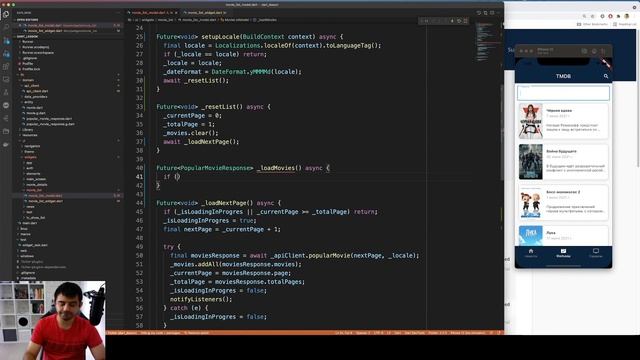The image size is (640, 360).
Task: Click the simulator rotate icon
Action: coord(603,51)
